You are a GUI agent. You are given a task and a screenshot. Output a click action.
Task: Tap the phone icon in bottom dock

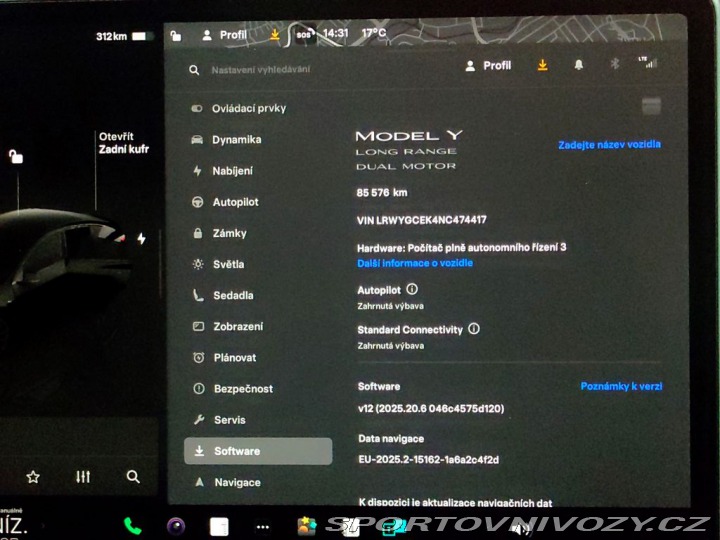click(132, 526)
